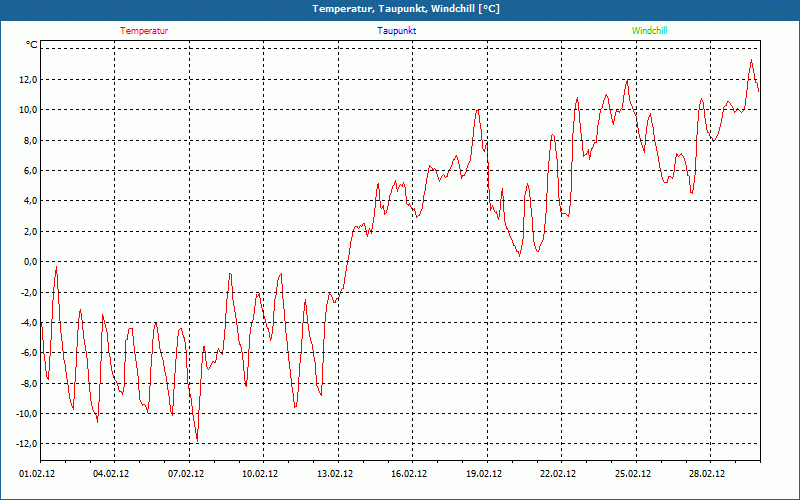Click the 0,0 y-axis value
Image resolution: width=800 pixels, height=500 pixels.
pyautogui.click(x=31, y=262)
